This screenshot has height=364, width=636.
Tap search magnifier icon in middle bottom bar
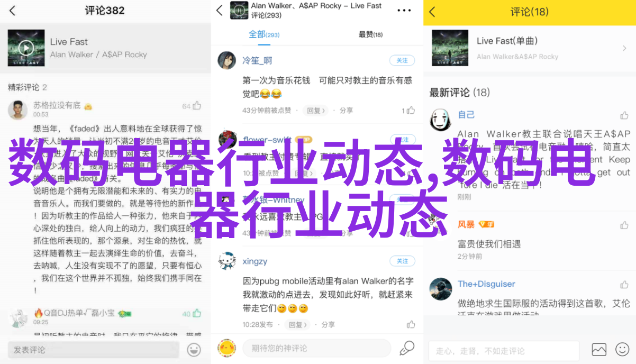point(407,348)
